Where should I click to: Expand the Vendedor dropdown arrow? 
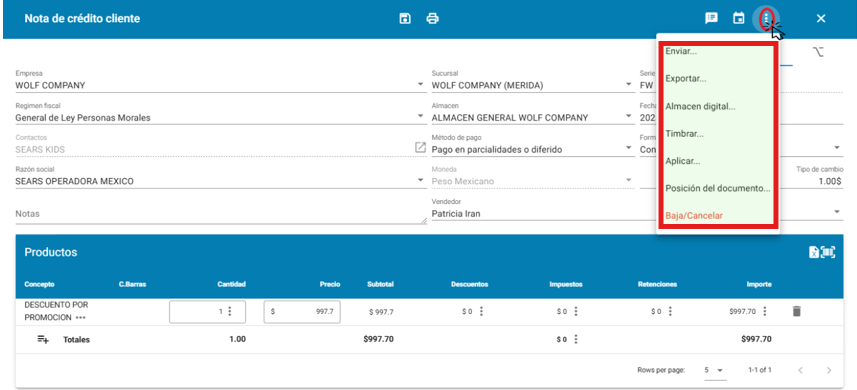837,212
